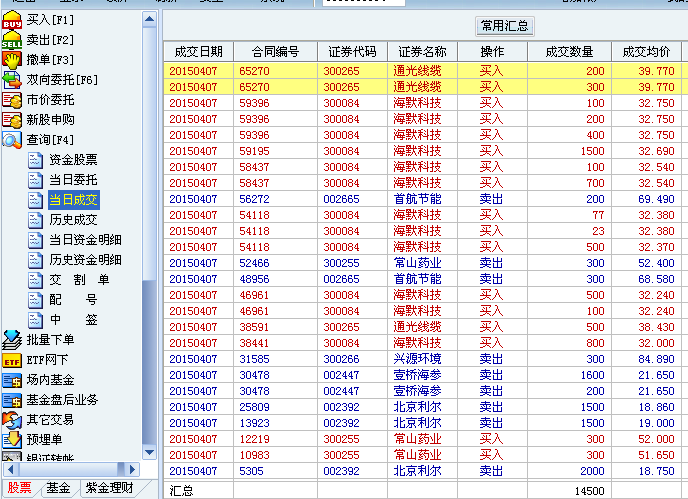Sort by the 证券代码 column header
This screenshot has height=499, width=688.
(352, 52)
